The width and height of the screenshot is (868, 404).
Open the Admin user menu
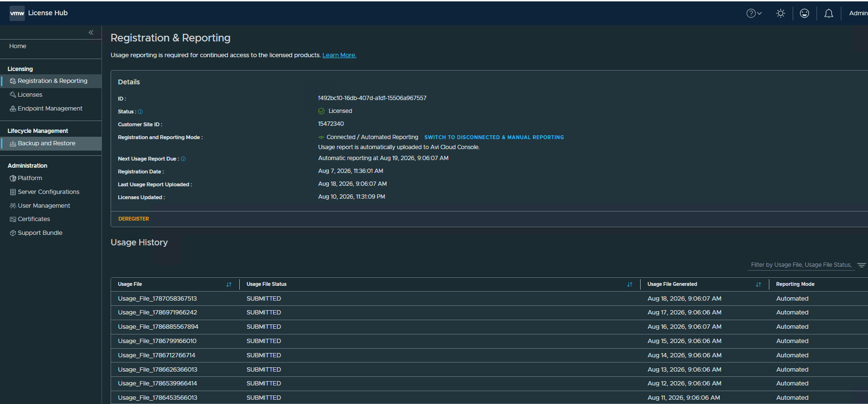pyautogui.click(x=858, y=13)
